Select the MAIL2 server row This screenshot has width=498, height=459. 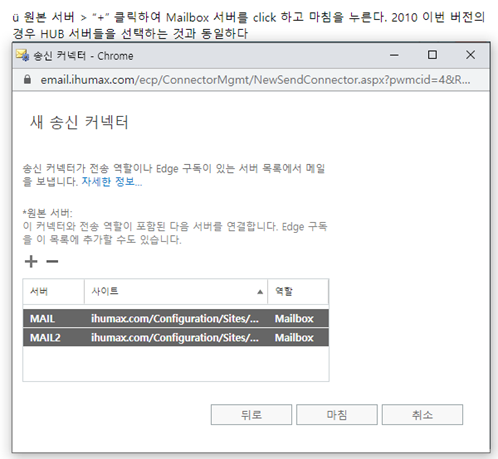(x=176, y=338)
